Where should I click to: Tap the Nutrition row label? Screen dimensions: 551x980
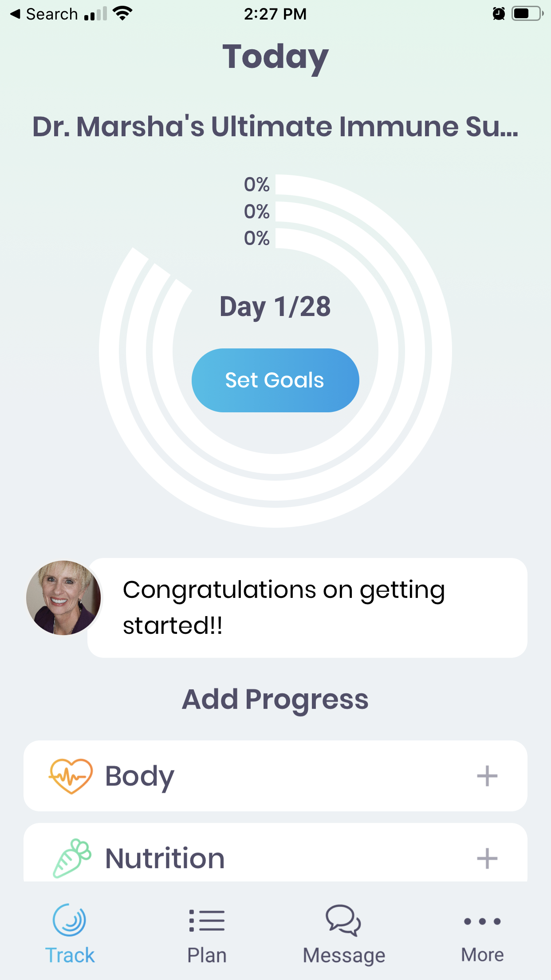(x=165, y=858)
